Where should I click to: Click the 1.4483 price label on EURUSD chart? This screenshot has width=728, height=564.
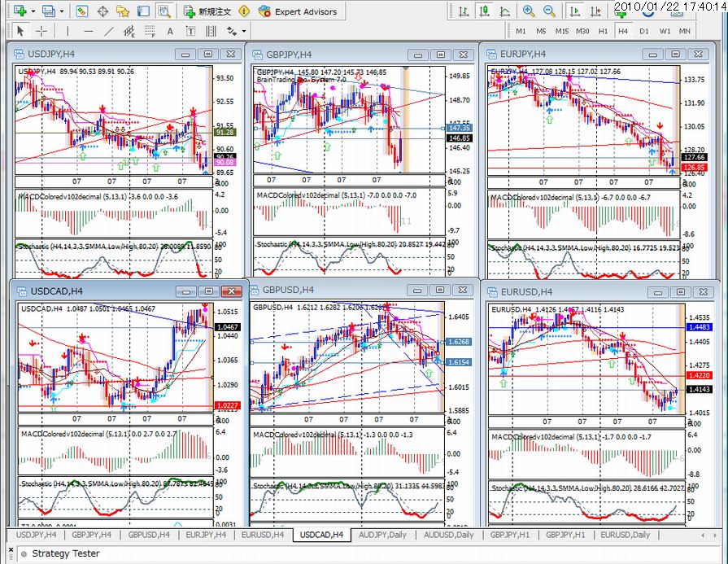coord(700,327)
